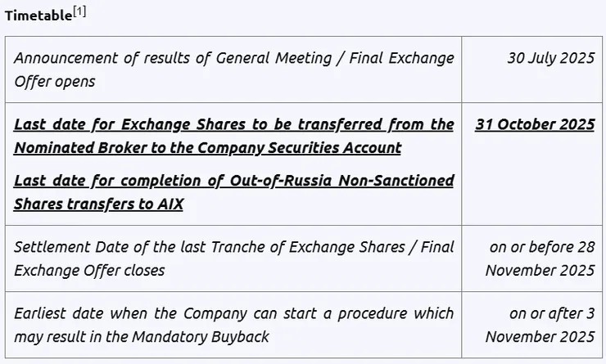
Task: Click the "Offer opens" text in first row
Action: [55, 82]
